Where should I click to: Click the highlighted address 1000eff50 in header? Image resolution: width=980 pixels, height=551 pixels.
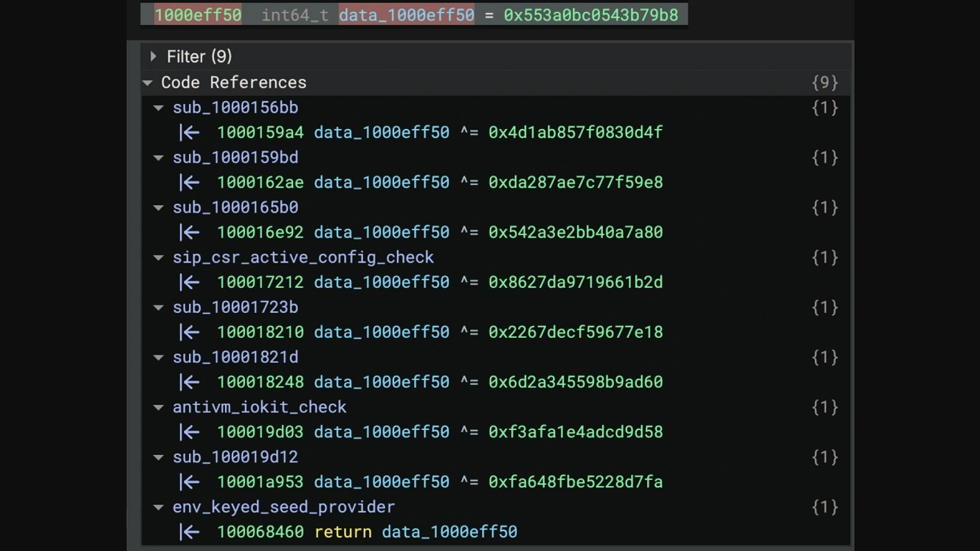pos(198,15)
